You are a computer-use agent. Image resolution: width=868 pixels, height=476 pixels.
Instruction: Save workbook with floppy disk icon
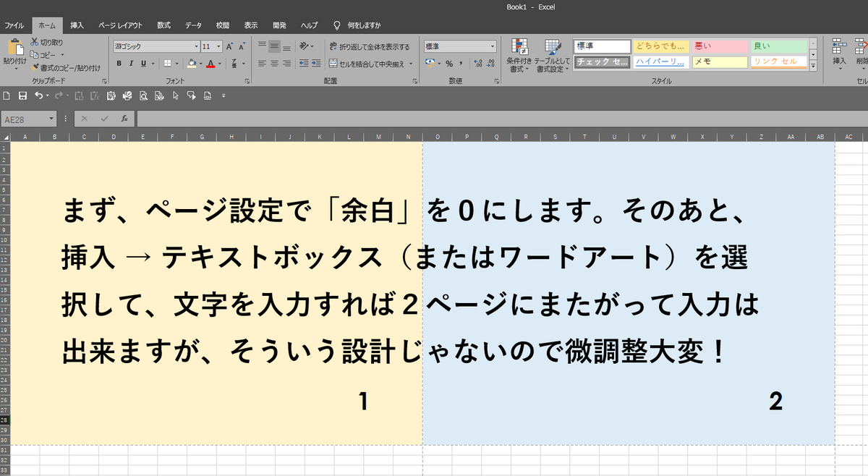(x=22, y=95)
